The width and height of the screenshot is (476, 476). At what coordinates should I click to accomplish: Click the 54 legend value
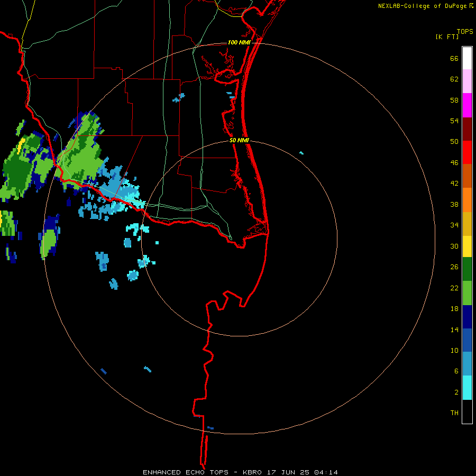click(454, 121)
